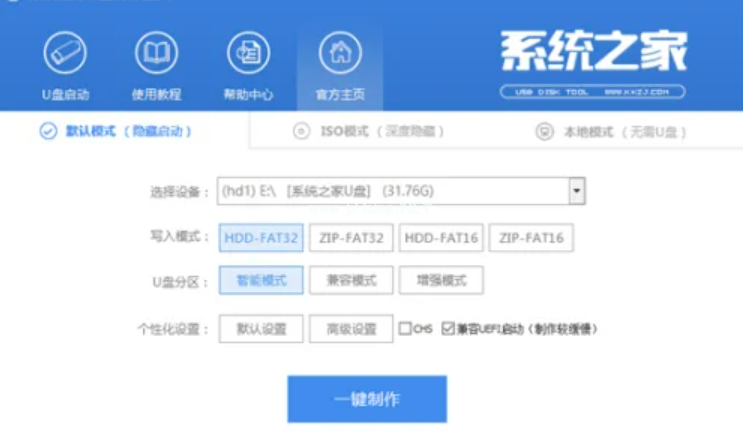Click the drive icon beside 本地模式

point(544,131)
